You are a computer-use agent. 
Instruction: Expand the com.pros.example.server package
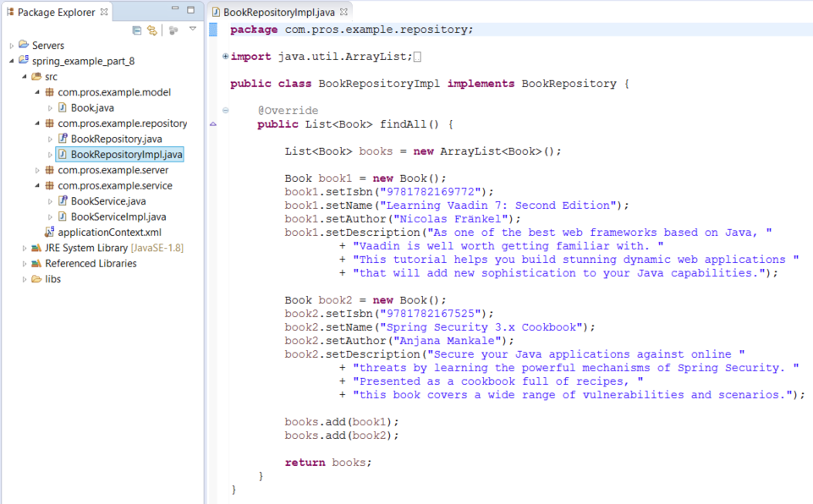pyautogui.click(x=37, y=170)
